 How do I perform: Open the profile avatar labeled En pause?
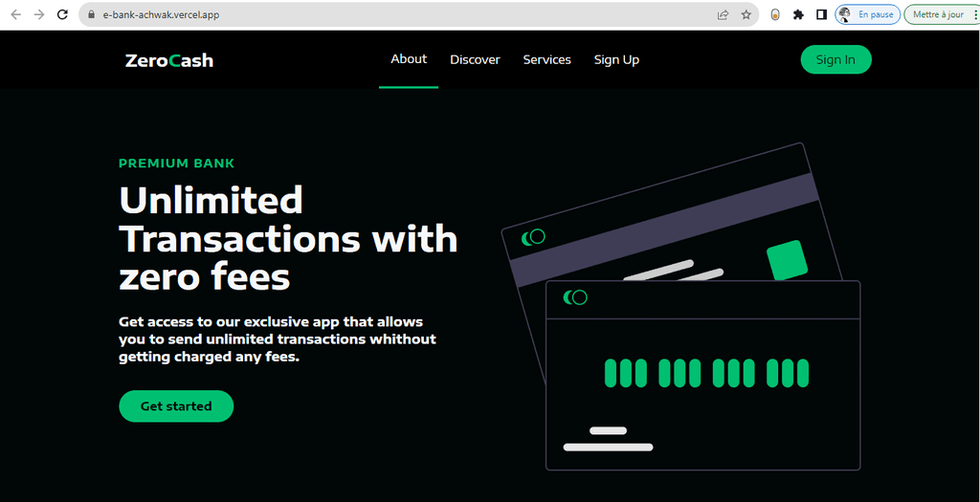click(x=867, y=14)
